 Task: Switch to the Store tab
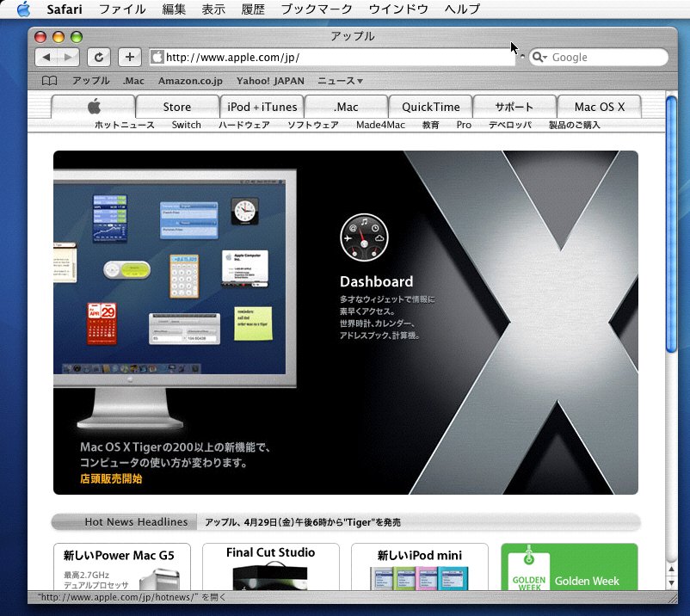point(177,107)
